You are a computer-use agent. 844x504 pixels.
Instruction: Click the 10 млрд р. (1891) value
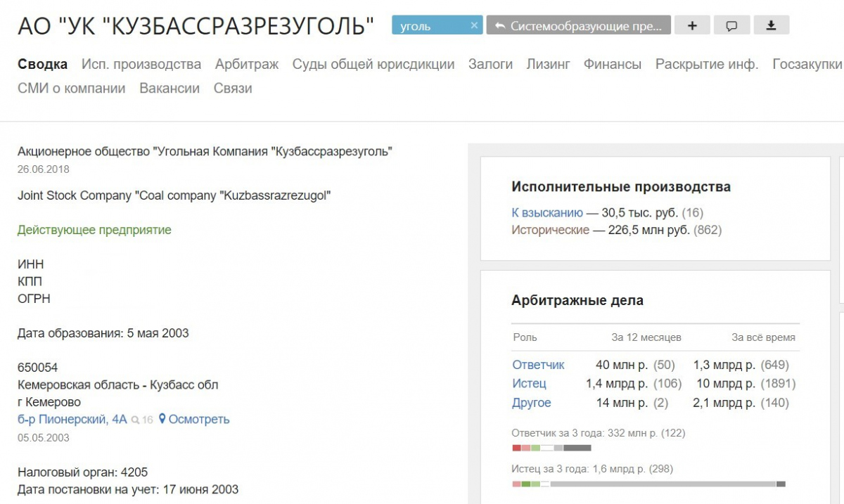pos(746,384)
